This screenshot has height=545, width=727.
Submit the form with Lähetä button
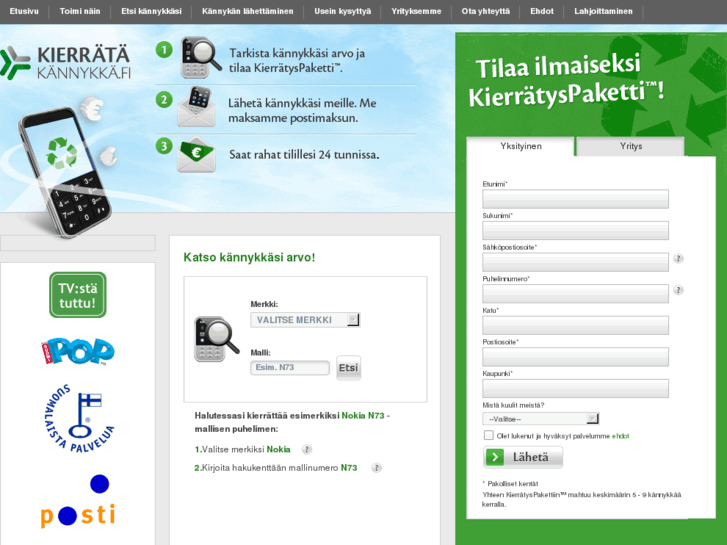tap(523, 457)
